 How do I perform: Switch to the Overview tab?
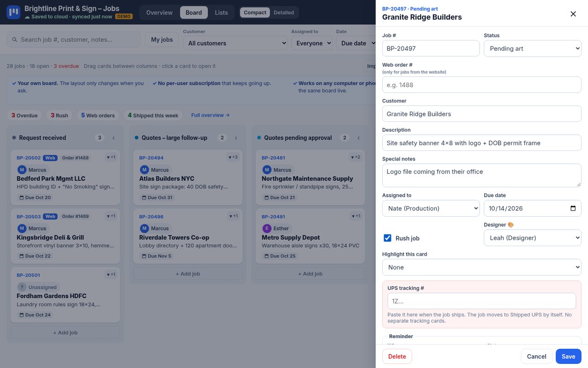(159, 12)
